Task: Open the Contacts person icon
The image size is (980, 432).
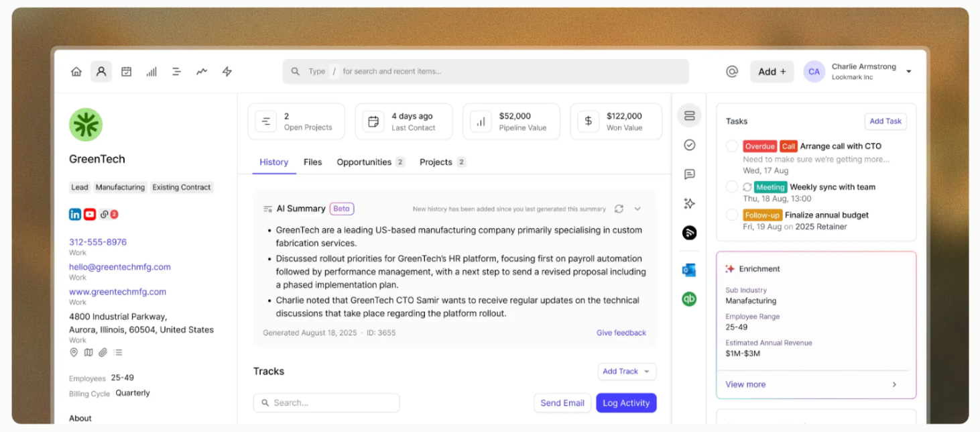Action: 101,71
